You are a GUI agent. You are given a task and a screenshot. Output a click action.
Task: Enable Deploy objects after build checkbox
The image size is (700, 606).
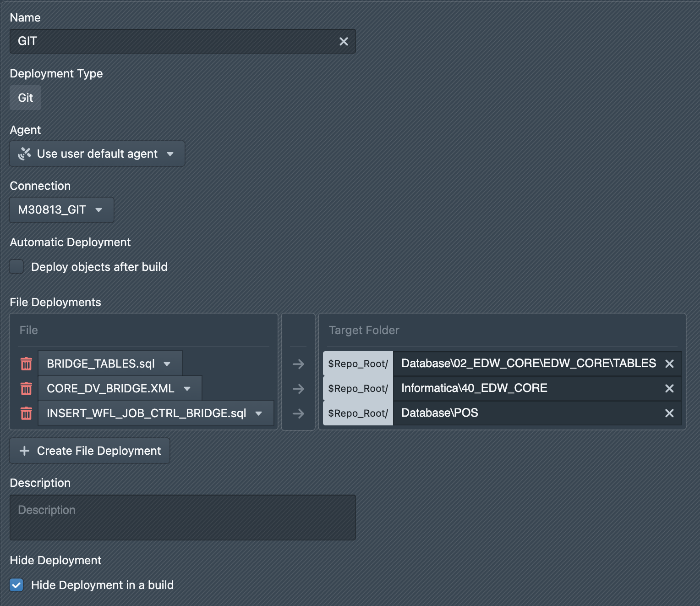(x=16, y=267)
